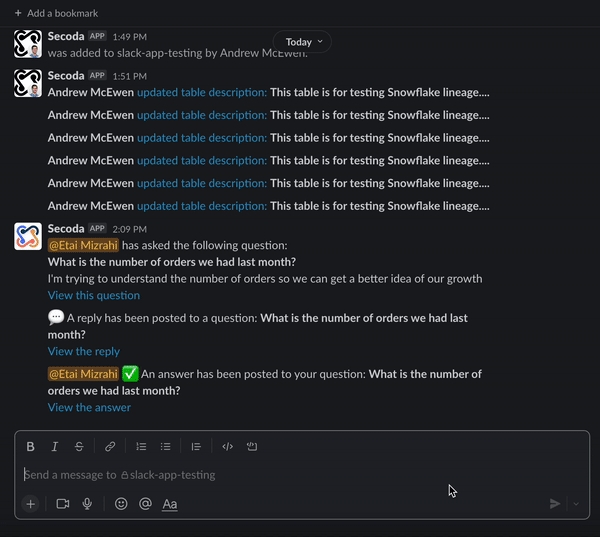
Task: Toggle strikethrough text formatting
Action: (79, 447)
